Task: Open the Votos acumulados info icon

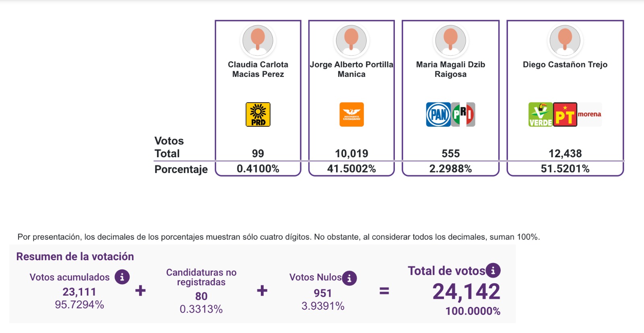Action: [122, 277]
